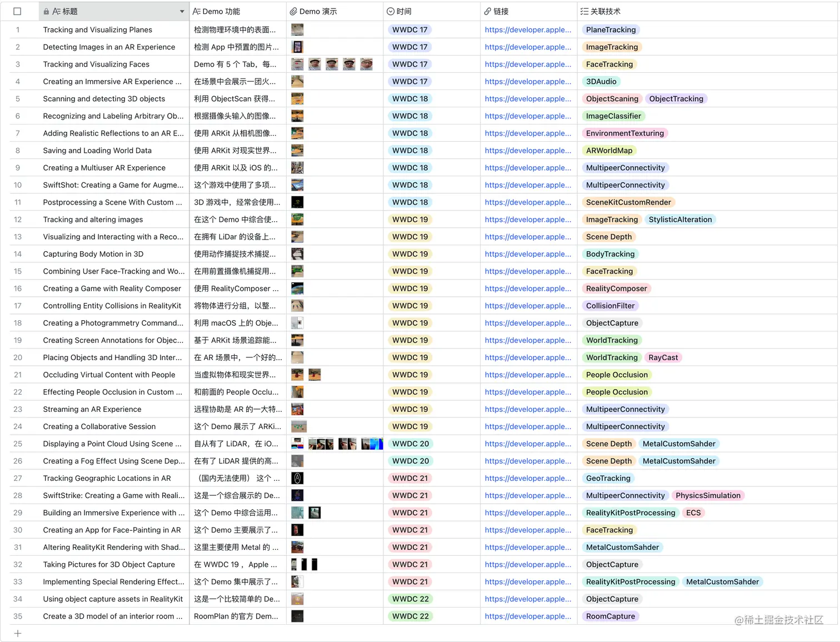The width and height of the screenshot is (840, 642).
Task: Select title cell 'Controlling Entity Collisions in RealityKit'
Action: 114,306
